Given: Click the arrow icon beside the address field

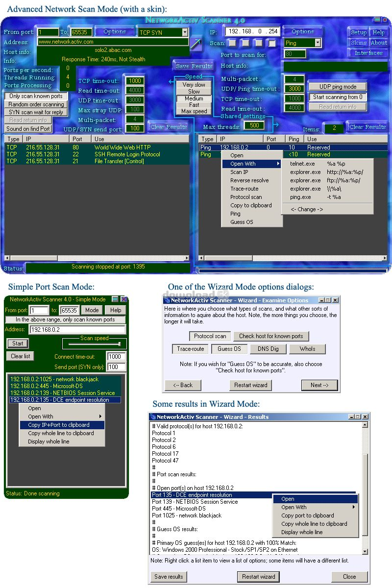Looking at the screenshot, I should 196,45.
